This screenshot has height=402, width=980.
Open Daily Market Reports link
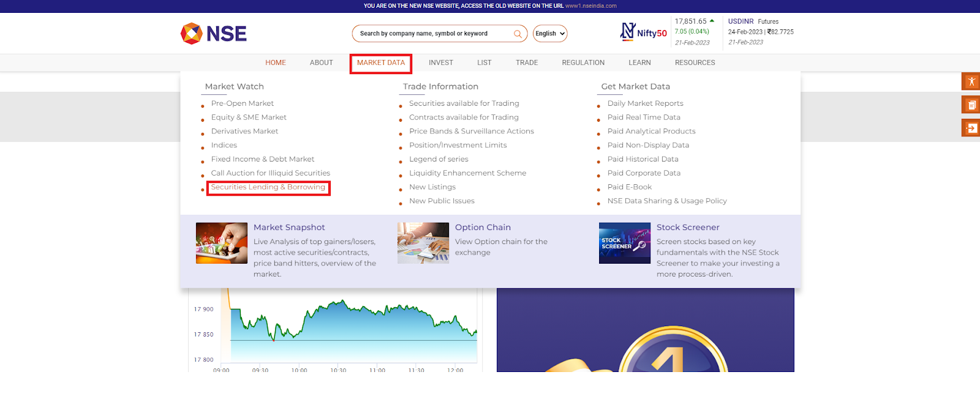tap(646, 103)
